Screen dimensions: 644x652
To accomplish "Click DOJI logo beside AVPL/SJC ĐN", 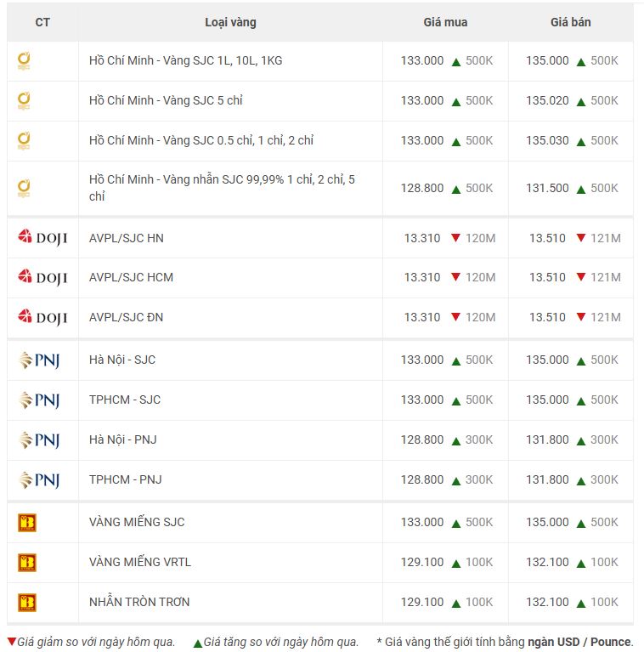I will click(42, 317).
